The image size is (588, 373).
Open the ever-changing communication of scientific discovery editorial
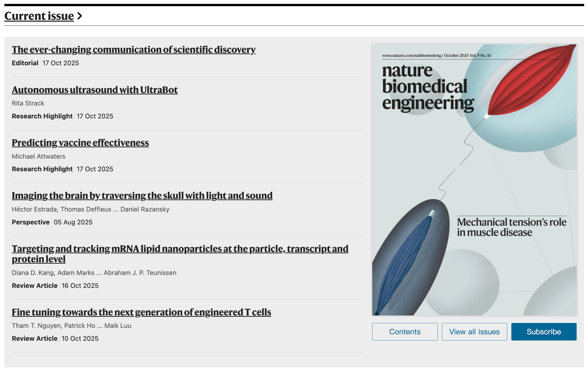coord(133,50)
